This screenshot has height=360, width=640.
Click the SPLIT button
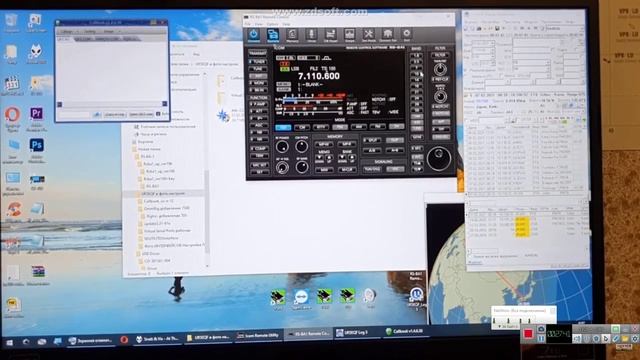tap(371, 140)
